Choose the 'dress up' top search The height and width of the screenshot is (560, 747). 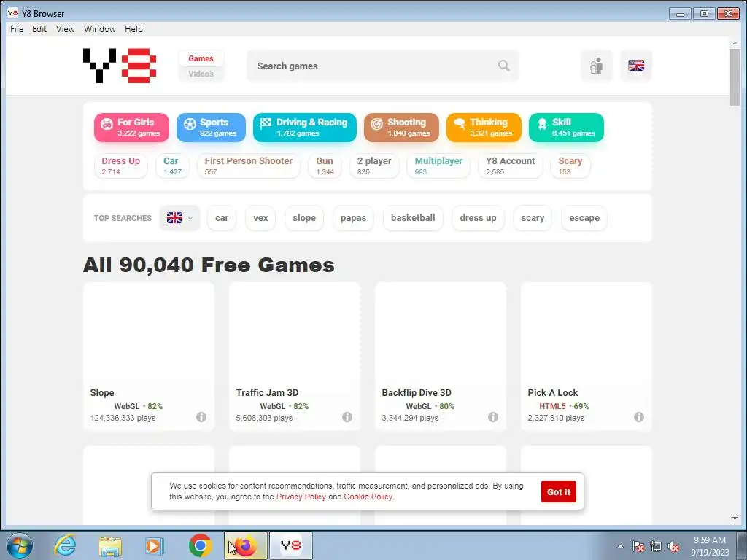(478, 217)
